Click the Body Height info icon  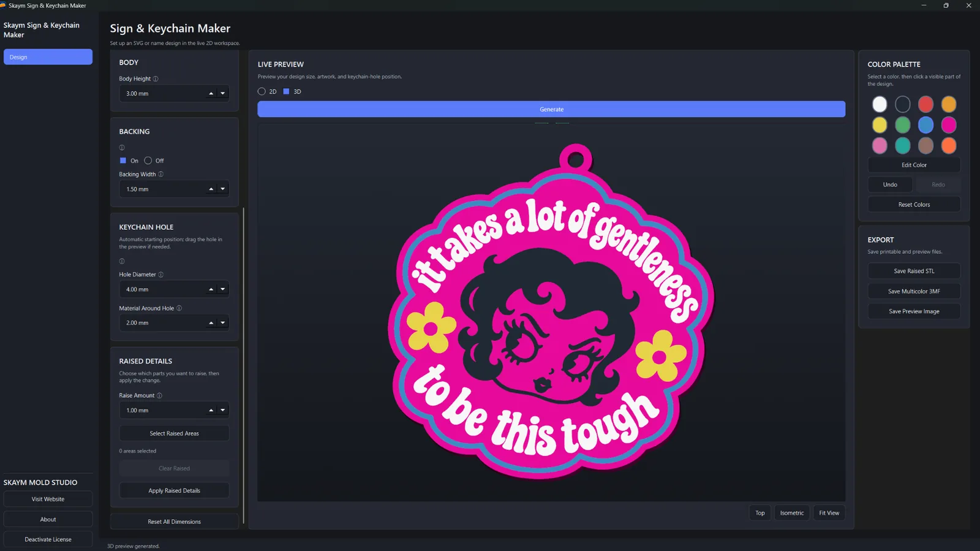[156, 79]
